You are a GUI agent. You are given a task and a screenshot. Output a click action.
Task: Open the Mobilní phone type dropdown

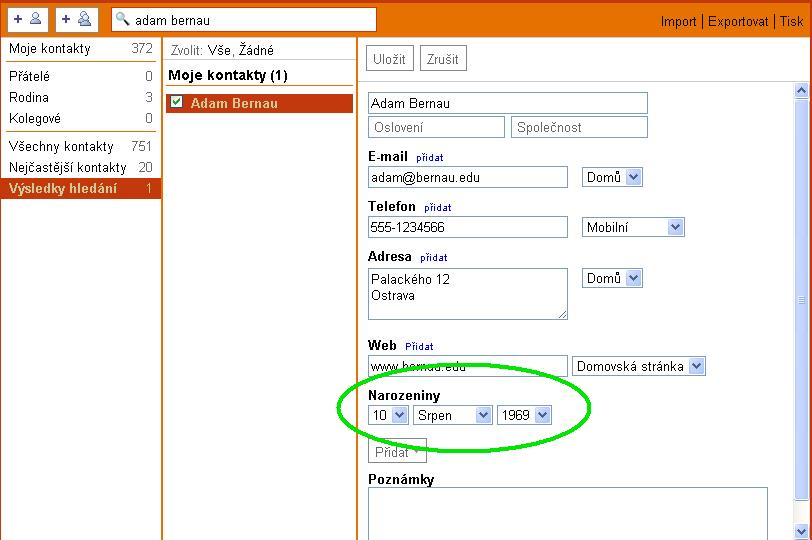click(633, 227)
